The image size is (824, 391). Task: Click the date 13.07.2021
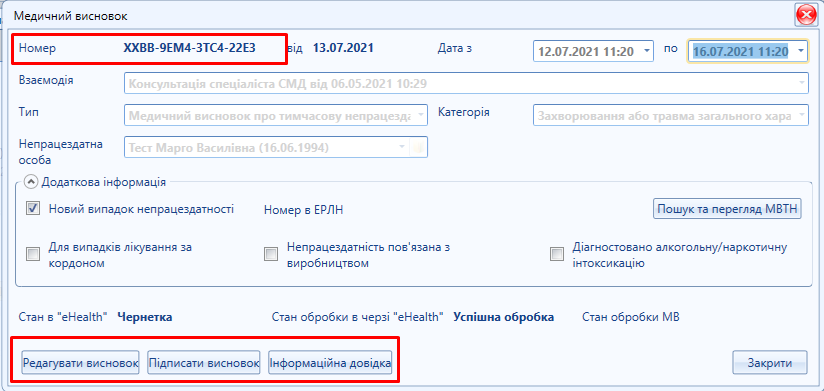(343, 48)
